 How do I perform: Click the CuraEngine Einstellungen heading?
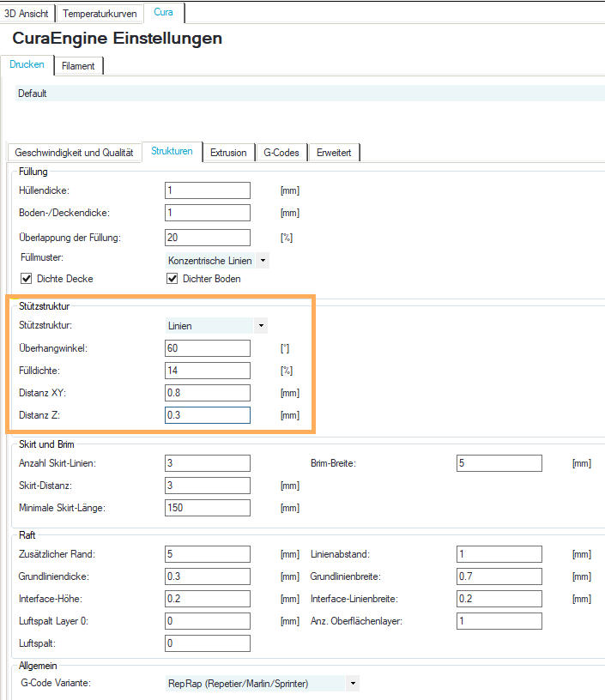click(118, 39)
